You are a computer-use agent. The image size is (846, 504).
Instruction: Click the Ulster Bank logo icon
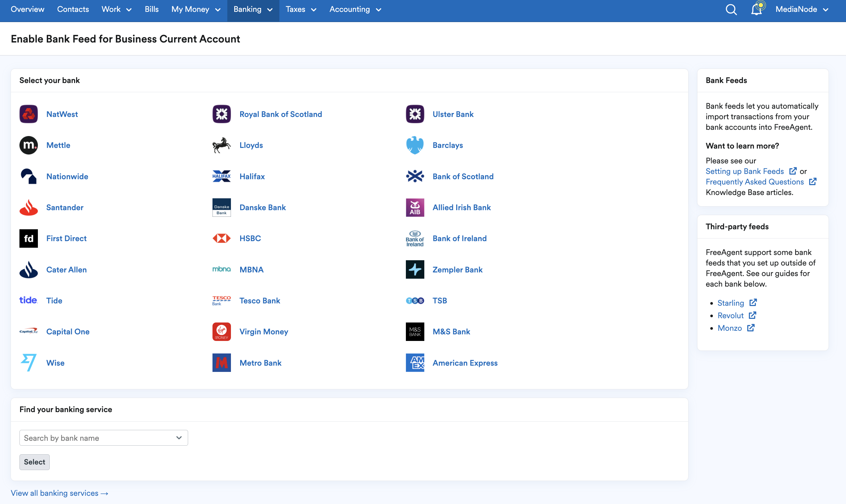(415, 114)
